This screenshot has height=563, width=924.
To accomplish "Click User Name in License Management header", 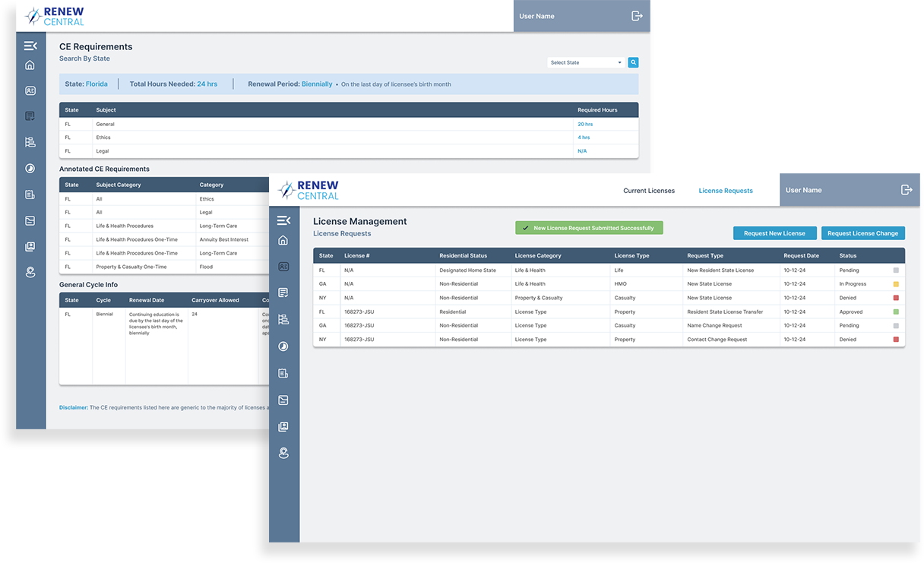I will 803,190.
